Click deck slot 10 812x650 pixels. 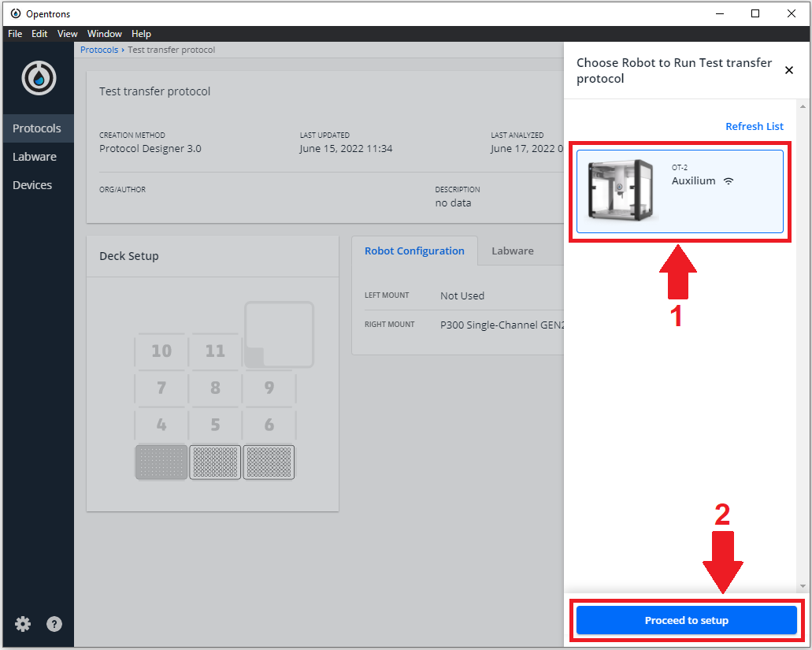pyautogui.click(x=161, y=351)
